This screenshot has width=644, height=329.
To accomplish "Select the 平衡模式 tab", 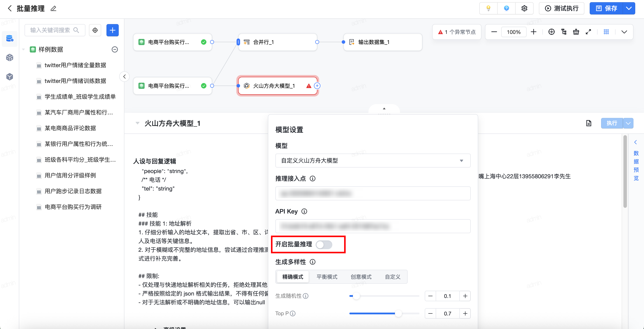I will coord(327,276).
